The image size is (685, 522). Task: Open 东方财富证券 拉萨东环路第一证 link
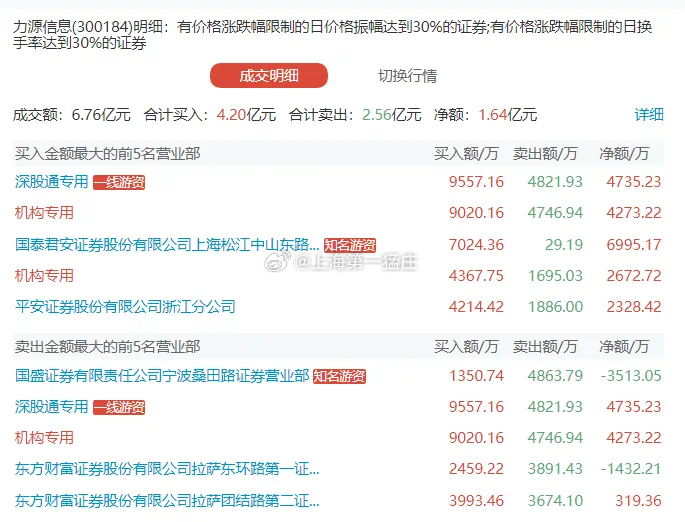point(167,469)
